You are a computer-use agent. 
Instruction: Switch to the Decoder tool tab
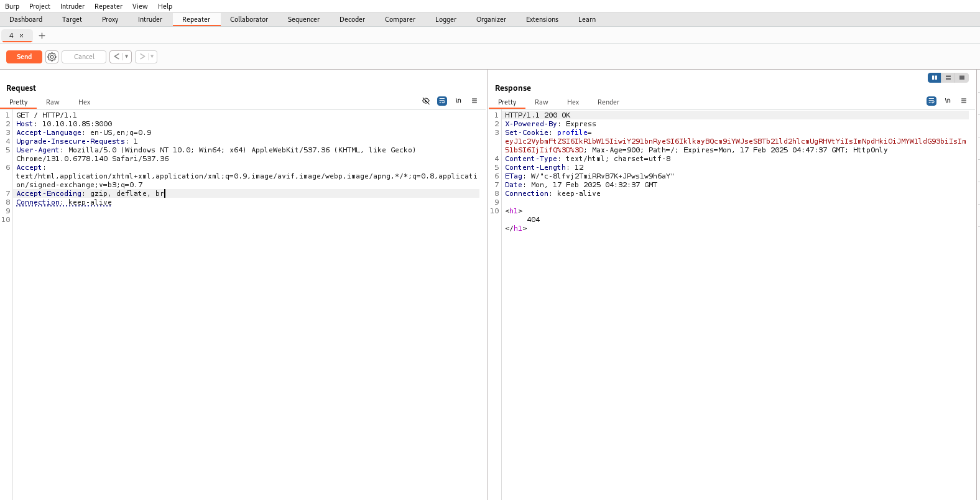pos(352,19)
